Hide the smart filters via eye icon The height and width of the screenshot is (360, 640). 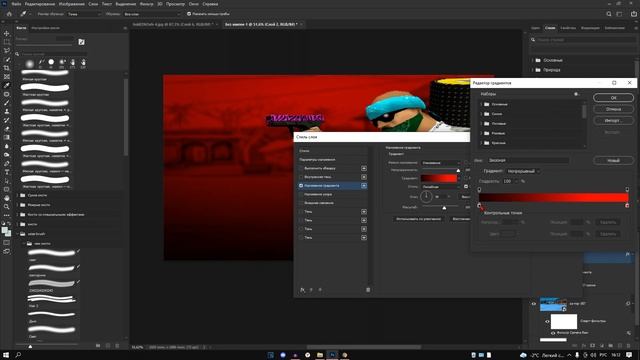click(x=547, y=322)
